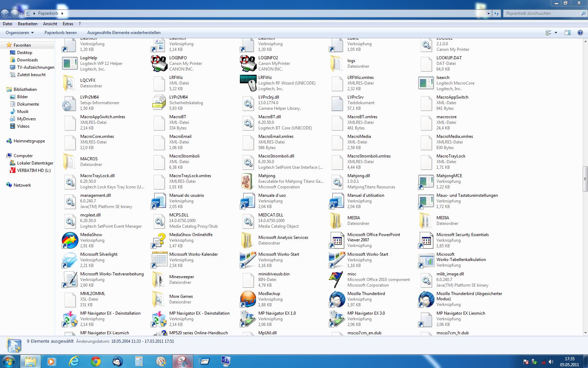Change view using the view mode icon
Image resolution: width=588 pixels, height=368 pixels.
[548, 33]
